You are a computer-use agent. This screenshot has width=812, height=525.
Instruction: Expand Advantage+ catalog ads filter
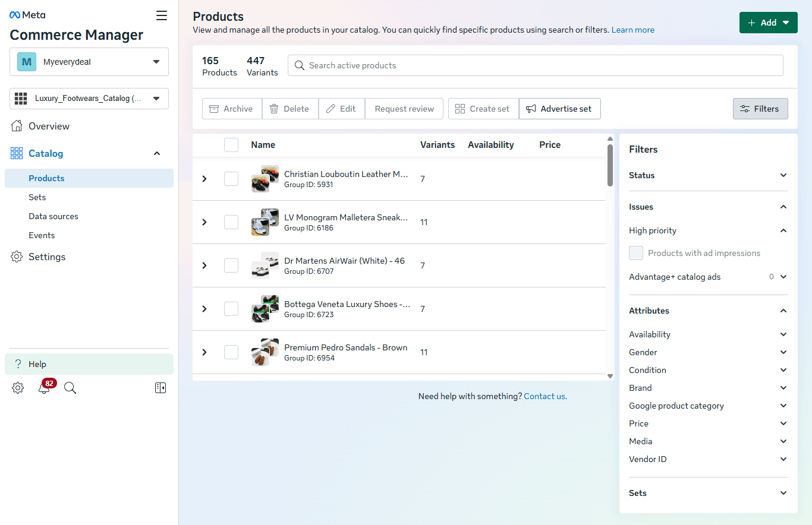click(783, 277)
